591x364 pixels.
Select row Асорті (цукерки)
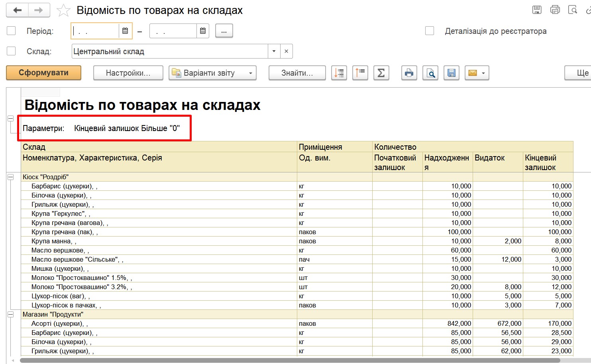tap(297, 323)
